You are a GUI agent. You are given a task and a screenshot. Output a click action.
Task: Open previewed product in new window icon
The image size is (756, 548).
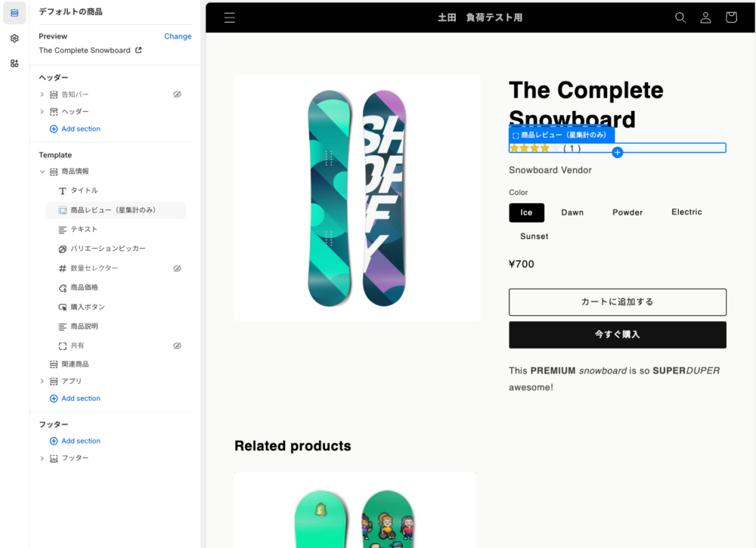pyautogui.click(x=138, y=51)
